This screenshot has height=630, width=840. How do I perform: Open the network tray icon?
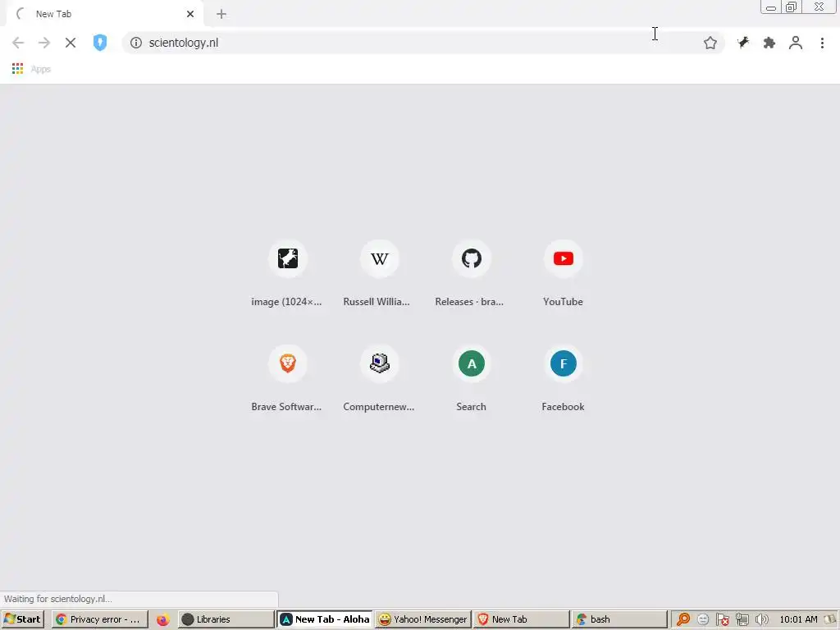(x=742, y=620)
